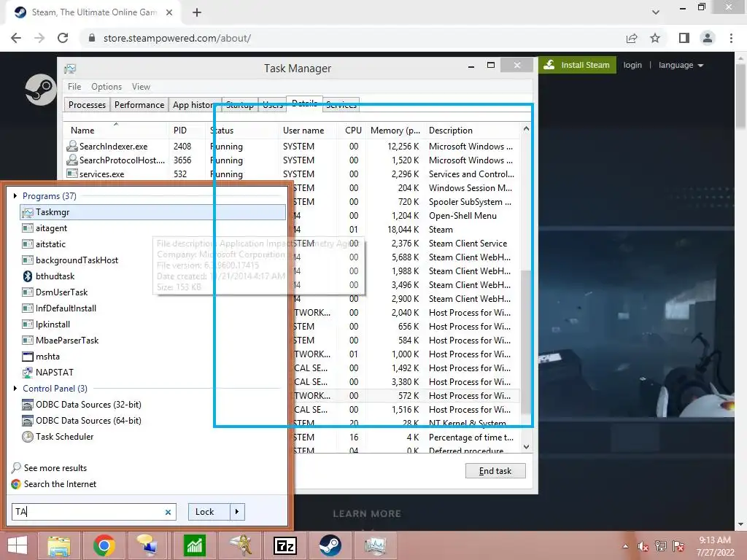Open a new Chrome tab

[x=197, y=13]
